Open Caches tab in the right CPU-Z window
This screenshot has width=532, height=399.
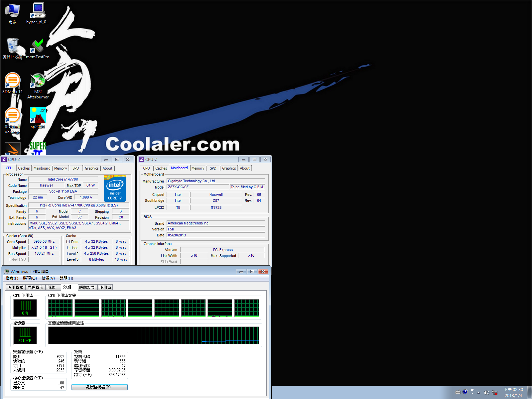tap(161, 168)
